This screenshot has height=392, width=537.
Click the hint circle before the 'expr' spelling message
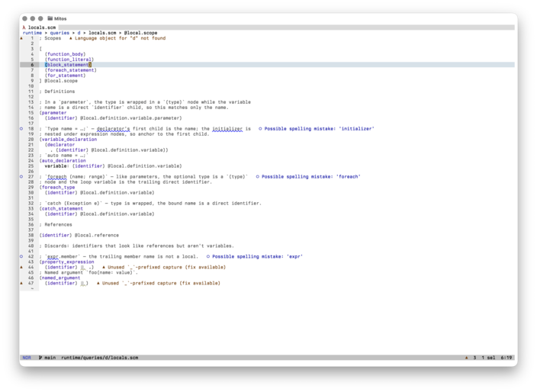(208, 256)
